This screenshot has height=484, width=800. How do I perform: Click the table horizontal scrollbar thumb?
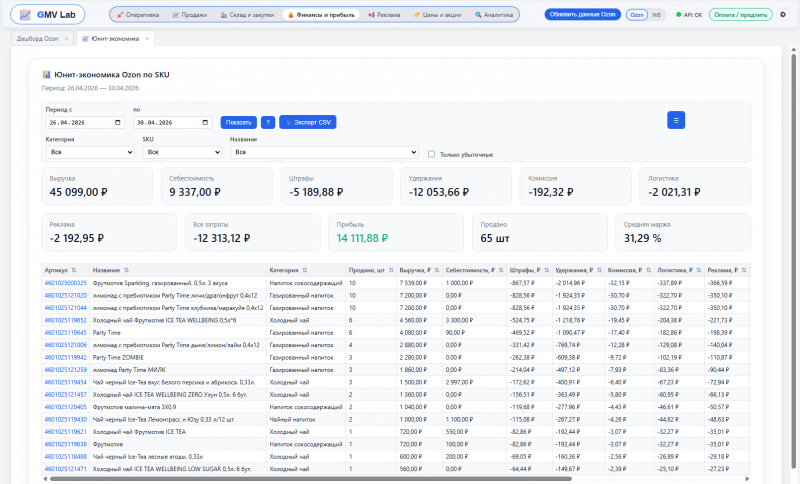click(x=310, y=479)
